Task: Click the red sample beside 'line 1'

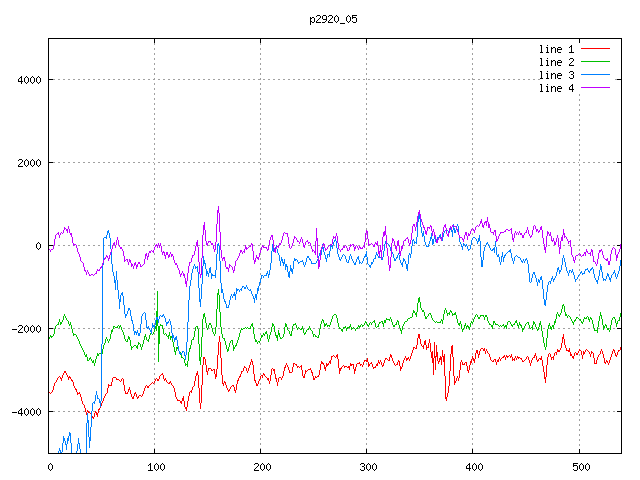Action: 595,49
